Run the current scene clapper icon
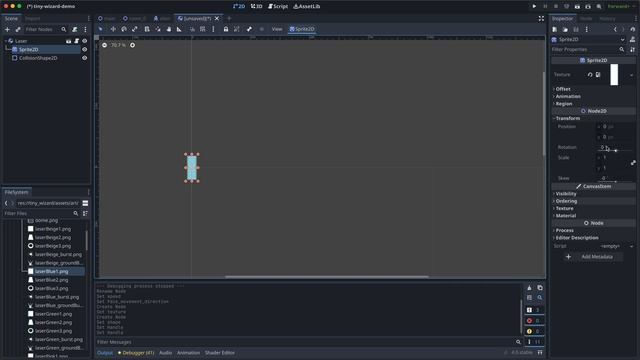Viewport: 640px width, 360px height. coord(577,6)
